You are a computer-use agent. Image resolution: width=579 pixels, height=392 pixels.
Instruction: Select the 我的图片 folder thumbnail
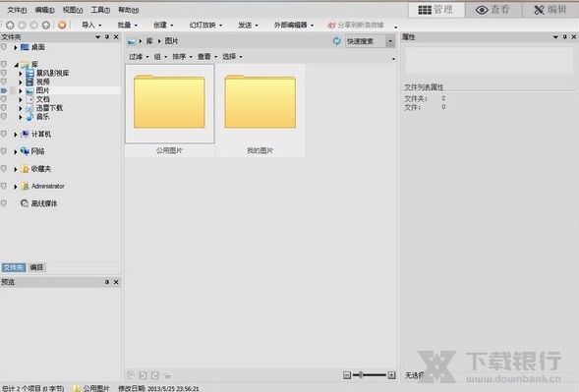tap(261, 110)
